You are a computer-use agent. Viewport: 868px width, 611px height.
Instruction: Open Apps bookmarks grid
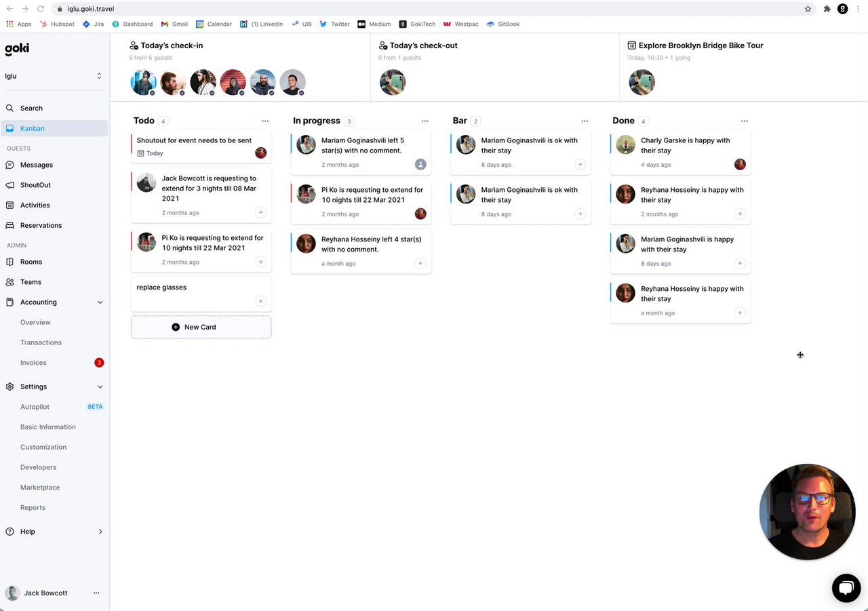coord(19,24)
